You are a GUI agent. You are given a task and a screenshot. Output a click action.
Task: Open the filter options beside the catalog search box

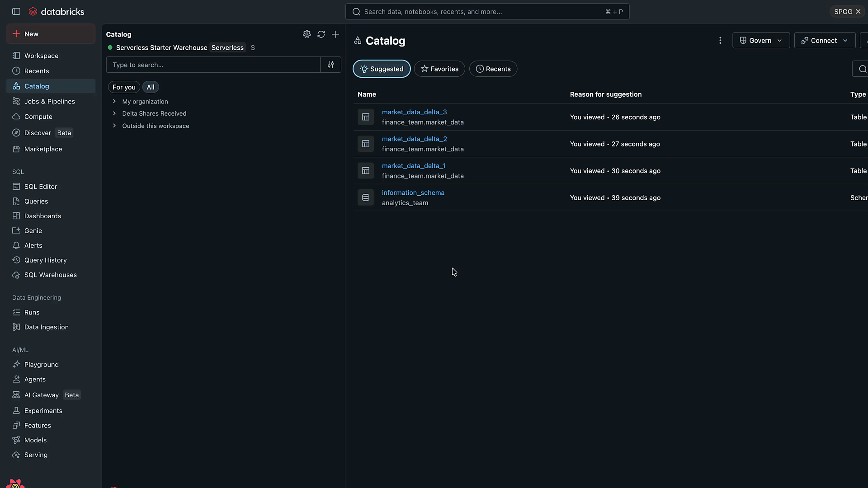[x=331, y=65]
